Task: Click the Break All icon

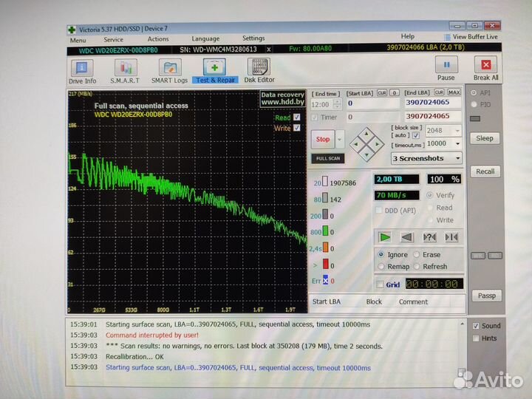Action: click(x=485, y=67)
